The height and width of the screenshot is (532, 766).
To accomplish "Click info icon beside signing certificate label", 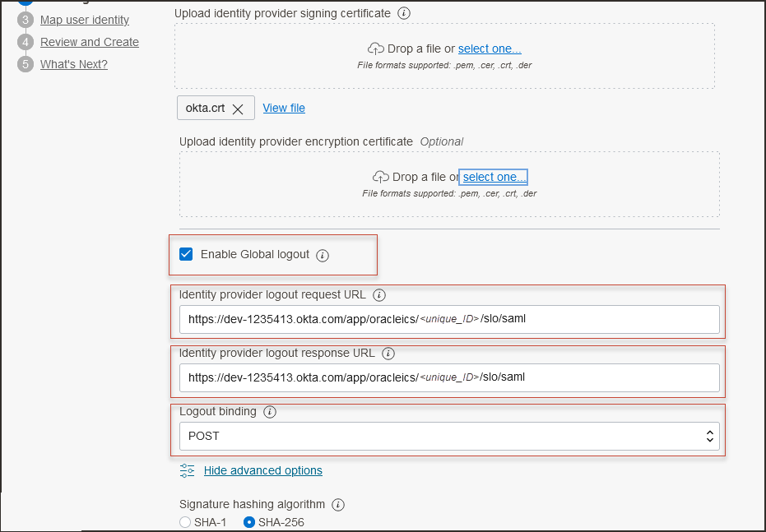I will pyautogui.click(x=403, y=13).
